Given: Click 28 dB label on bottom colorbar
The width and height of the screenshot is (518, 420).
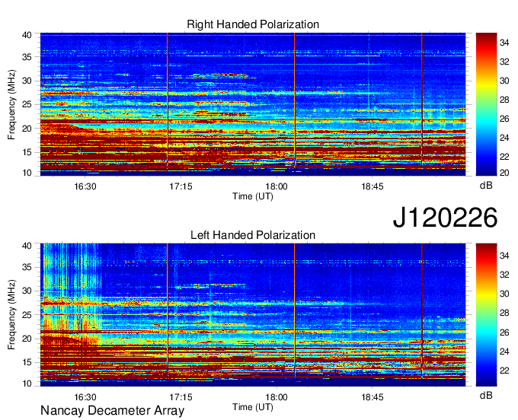Looking at the screenshot, I should 504,313.
